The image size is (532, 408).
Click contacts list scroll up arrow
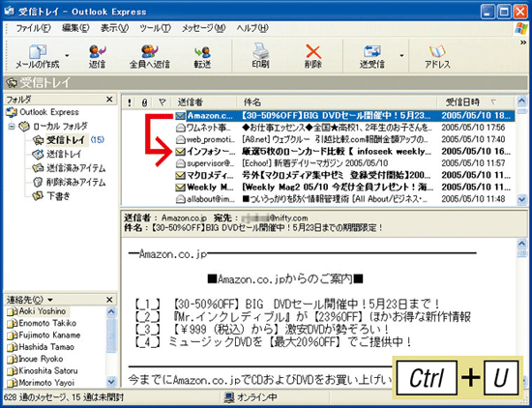[111, 311]
